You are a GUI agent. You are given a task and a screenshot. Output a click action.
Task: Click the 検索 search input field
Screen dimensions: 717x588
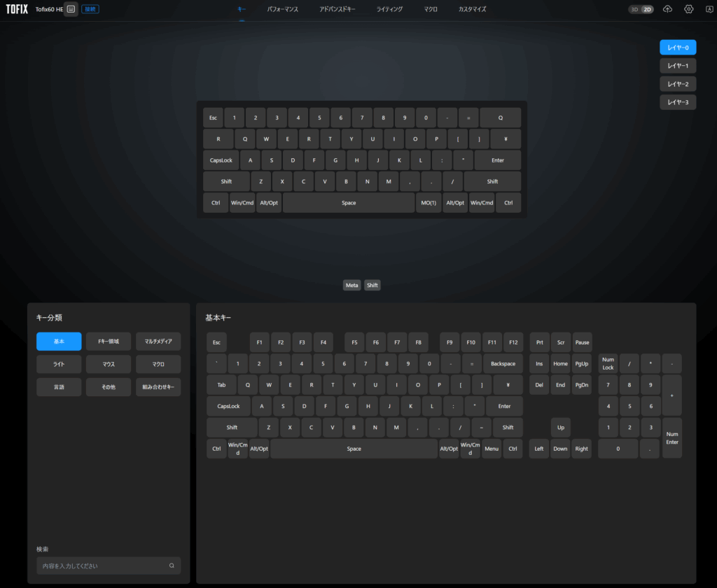(102, 566)
